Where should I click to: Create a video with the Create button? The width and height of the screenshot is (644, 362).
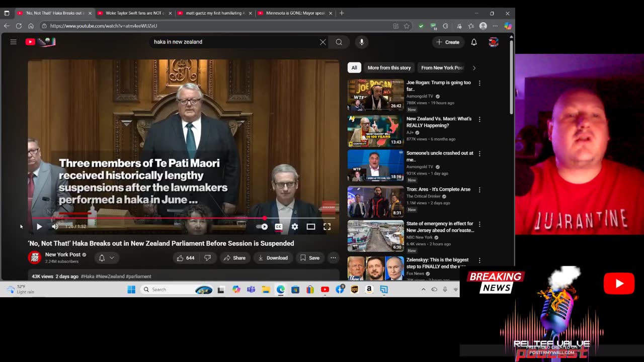pyautogui.click(x=448, y=42)
